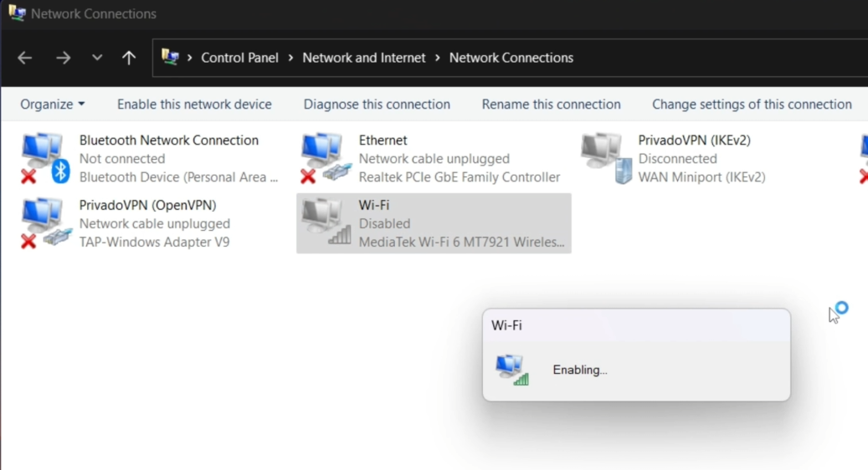This screenshot has width=868, height=470.
Task: Click the Wi-Fi icon in Enabling popup
Action: [x=512, y=370]
